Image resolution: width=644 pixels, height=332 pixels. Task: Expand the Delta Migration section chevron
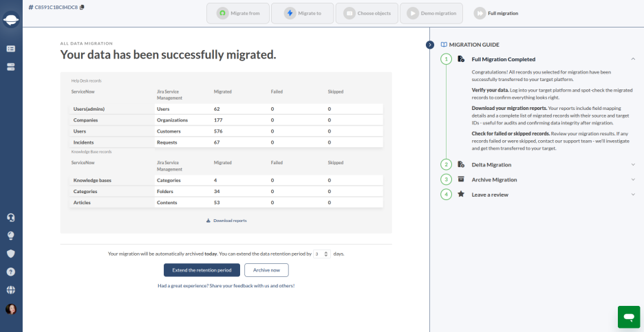coord(633,164)
